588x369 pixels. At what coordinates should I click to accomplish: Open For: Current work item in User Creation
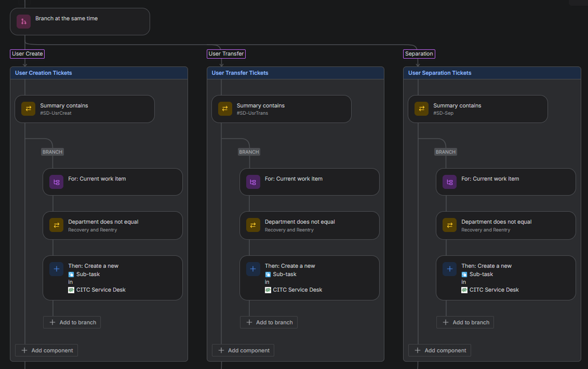(x=113, y=182)
